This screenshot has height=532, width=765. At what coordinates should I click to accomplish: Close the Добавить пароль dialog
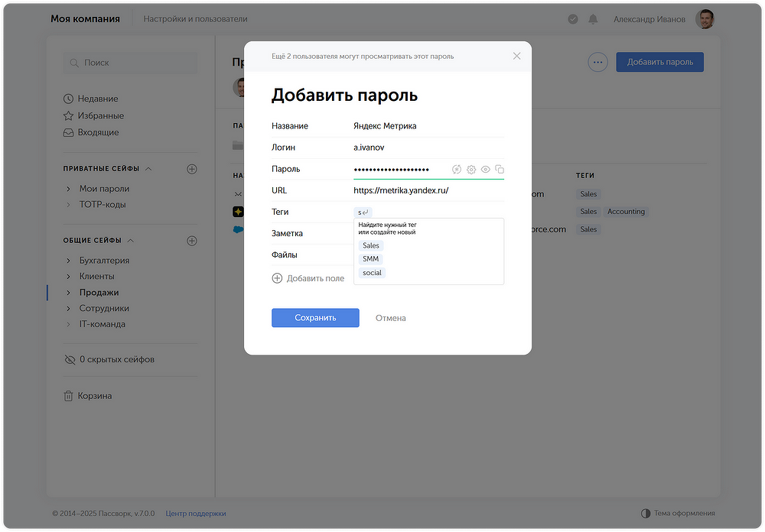[516, 56]
